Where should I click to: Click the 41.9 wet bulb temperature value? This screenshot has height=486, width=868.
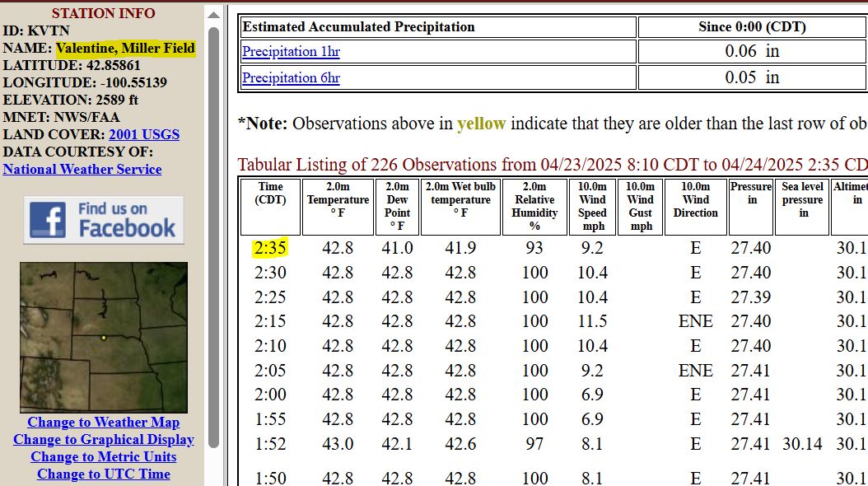[x=460, y=247]
